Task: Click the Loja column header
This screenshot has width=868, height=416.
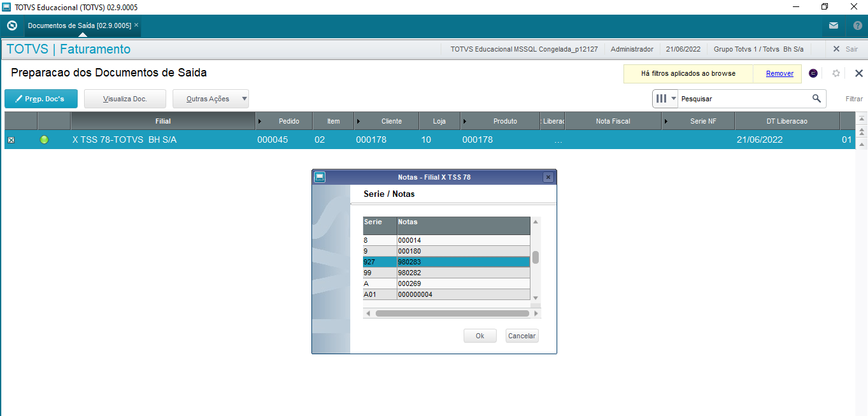Action: [x=439, y=121]
